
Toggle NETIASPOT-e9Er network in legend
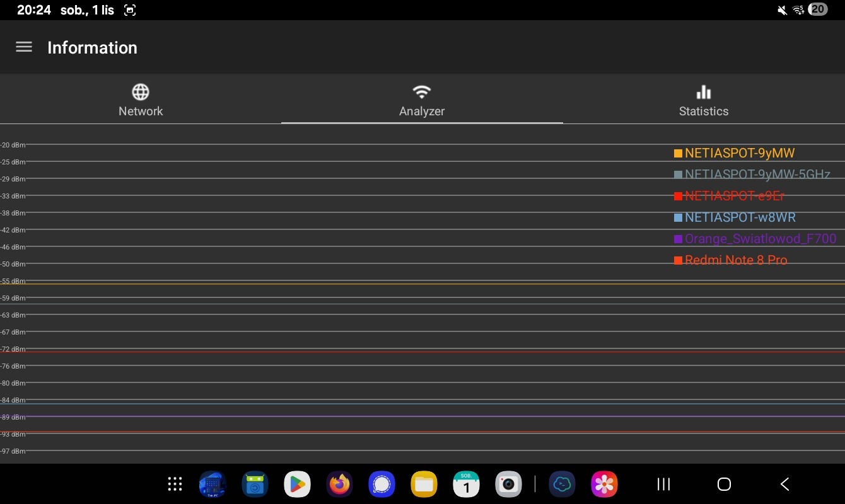point(734,196)
